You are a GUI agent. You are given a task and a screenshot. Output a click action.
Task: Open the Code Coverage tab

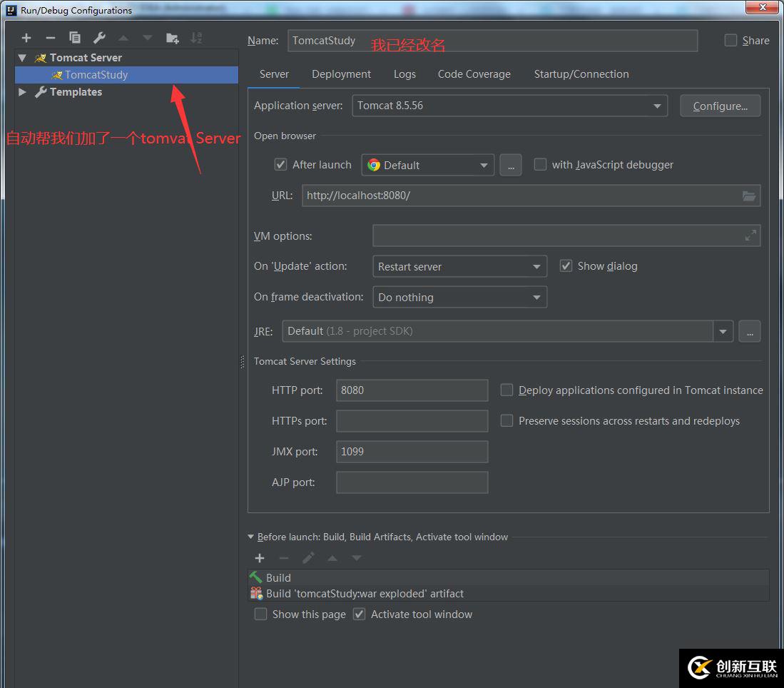[474, 74]
